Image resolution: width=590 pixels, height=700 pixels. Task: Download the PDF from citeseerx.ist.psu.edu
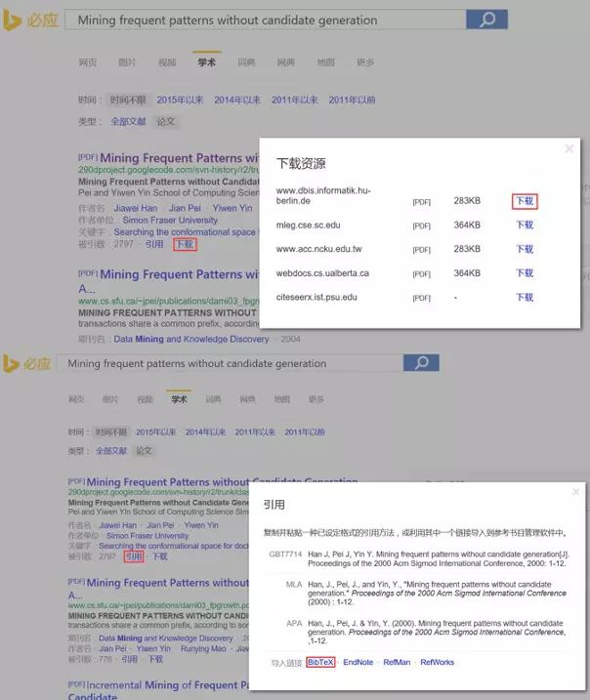pyautogui.click(x=525, y=298)
